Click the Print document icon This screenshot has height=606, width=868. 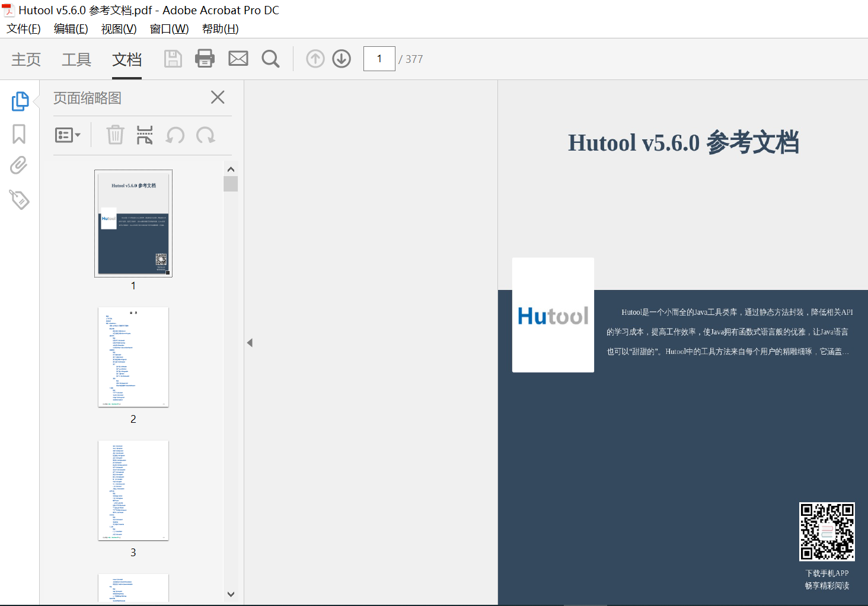coord(205,59)
